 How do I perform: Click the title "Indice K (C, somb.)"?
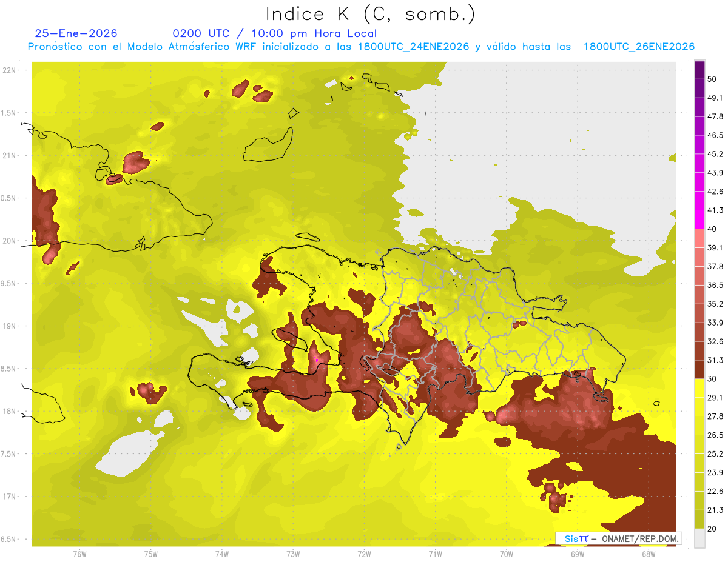coord(370,14)
